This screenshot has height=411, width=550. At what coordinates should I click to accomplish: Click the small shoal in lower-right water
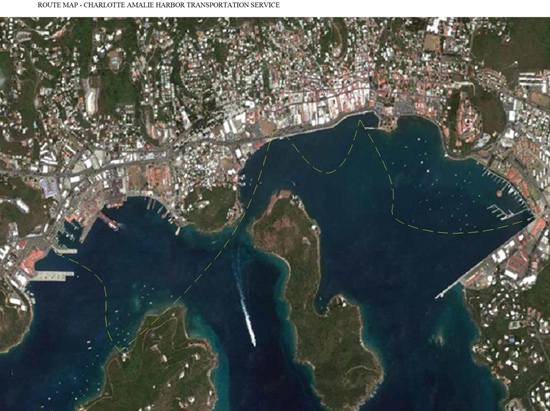[437, 338]
